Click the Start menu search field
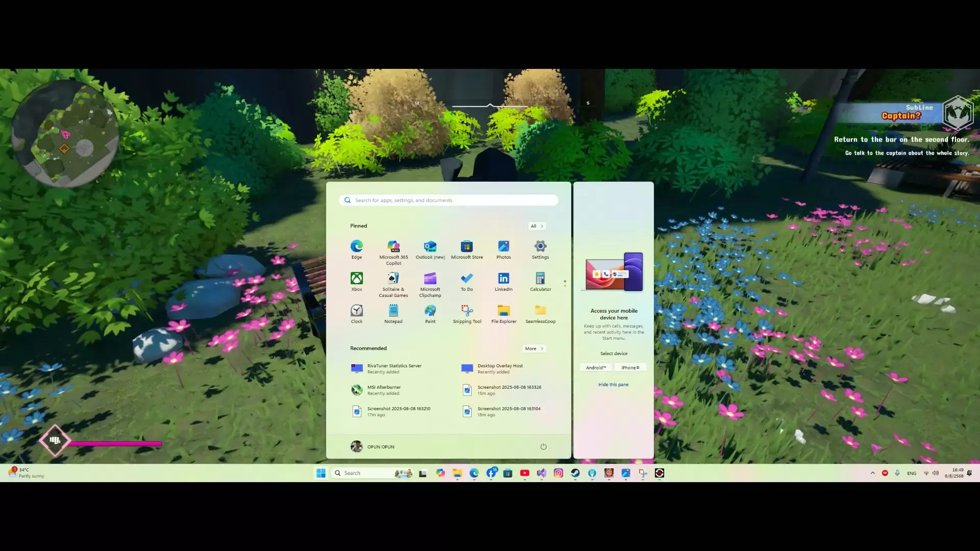Viewport: 980px width, 551px height. coord(448,200)
